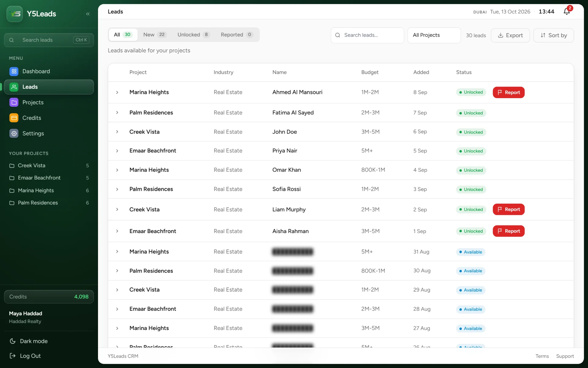588x368 pixels.
Task: Toggle Dark mode
Action: pyautogui.click(x=29, y=341)
